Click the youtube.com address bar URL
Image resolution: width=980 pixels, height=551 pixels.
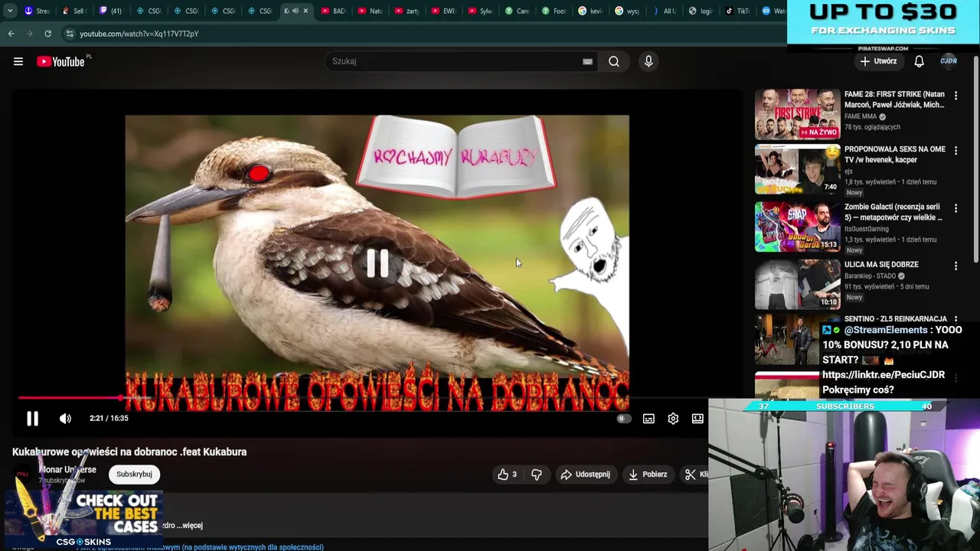click(139, 34)
